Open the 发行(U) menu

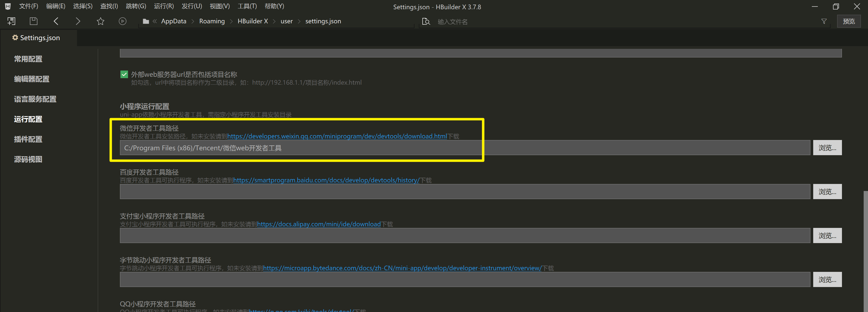tap(192, 6)
